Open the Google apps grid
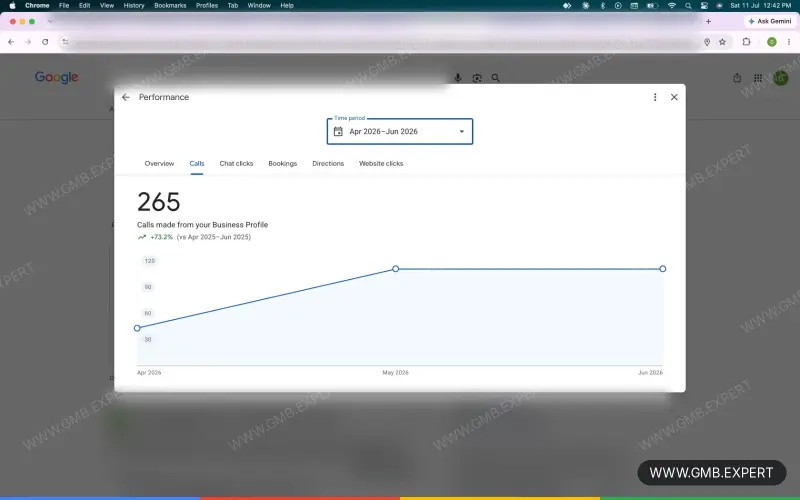The width and height of the screenshot is (800, 500). (x=758, y=78)
